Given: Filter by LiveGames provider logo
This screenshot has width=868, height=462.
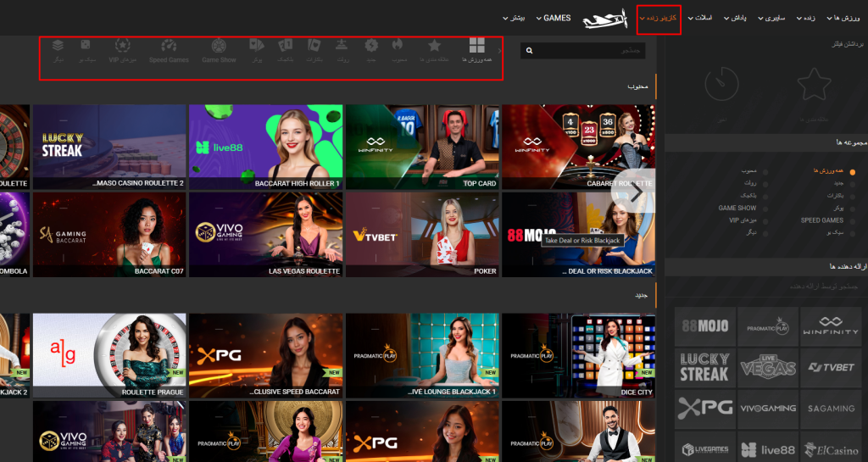Looking at the screenshot, I should 704,448.
